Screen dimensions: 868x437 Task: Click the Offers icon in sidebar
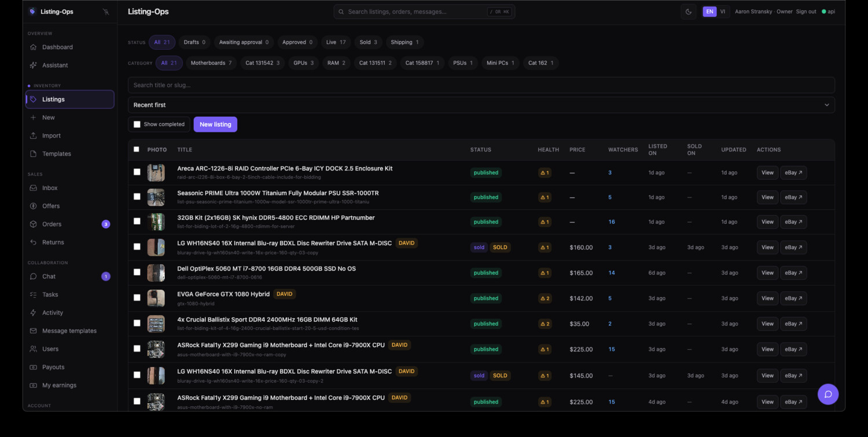point(34,206)
